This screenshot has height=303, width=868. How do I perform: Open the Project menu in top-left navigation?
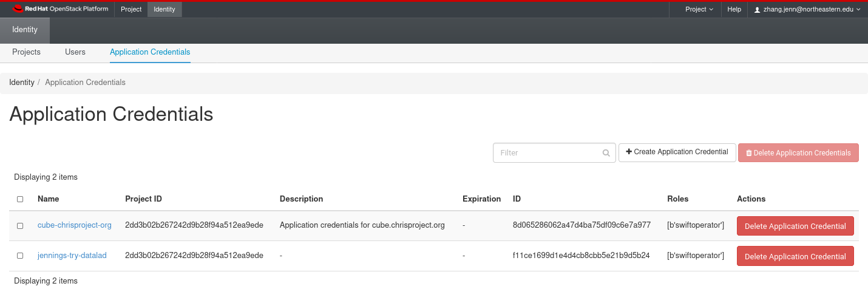[131, 9]
